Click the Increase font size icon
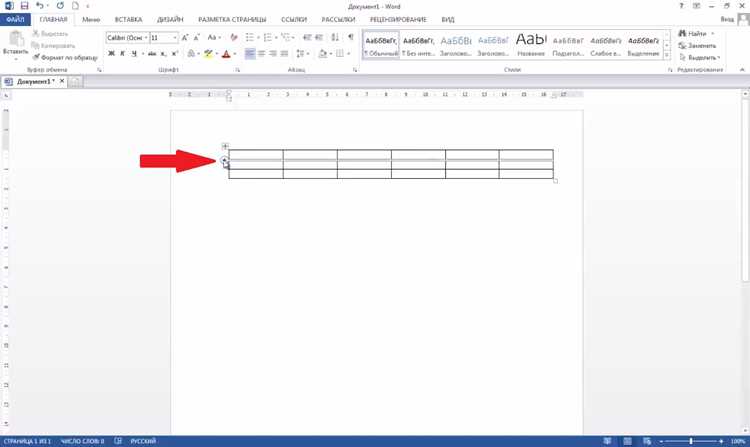 click(185, 37)
